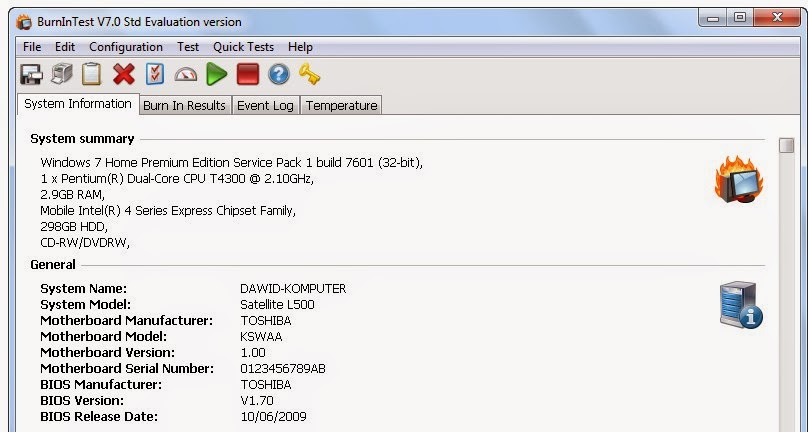
Task: Click the vertical scrollbar thumb
Action: pyautogui.click(x=786, y=145)
